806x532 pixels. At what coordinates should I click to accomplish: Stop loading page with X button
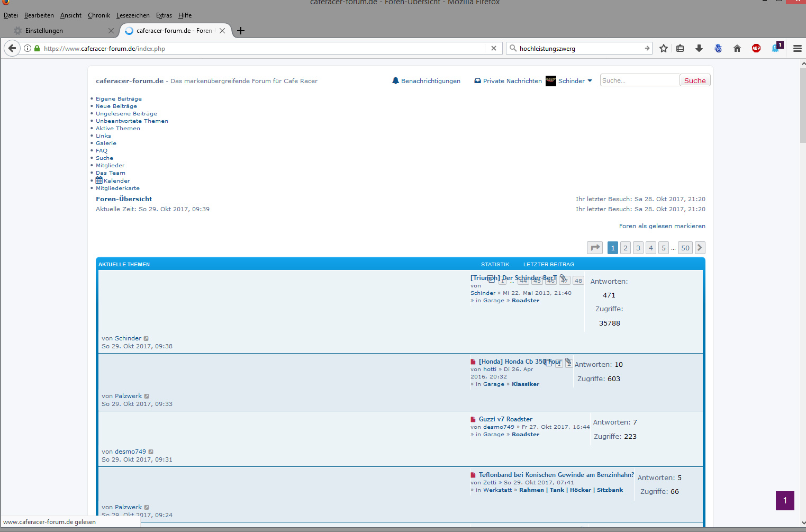coord(494,48)
